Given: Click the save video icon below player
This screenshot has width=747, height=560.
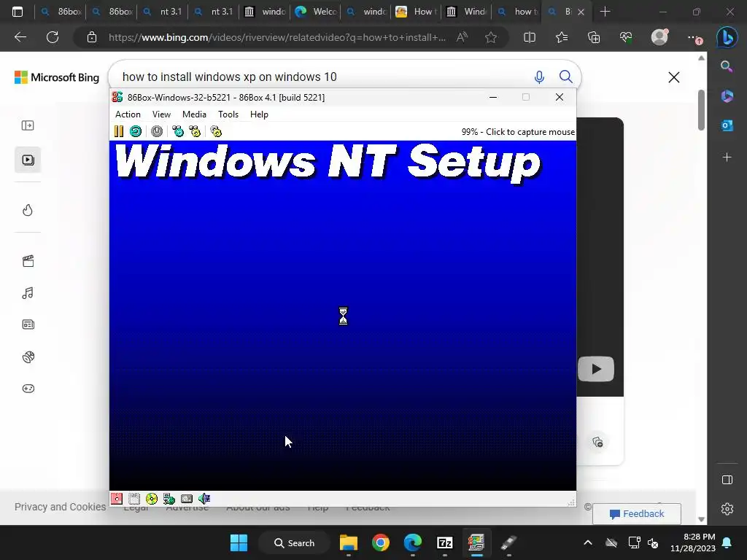Looking at the screenshot, I should 597,443.
